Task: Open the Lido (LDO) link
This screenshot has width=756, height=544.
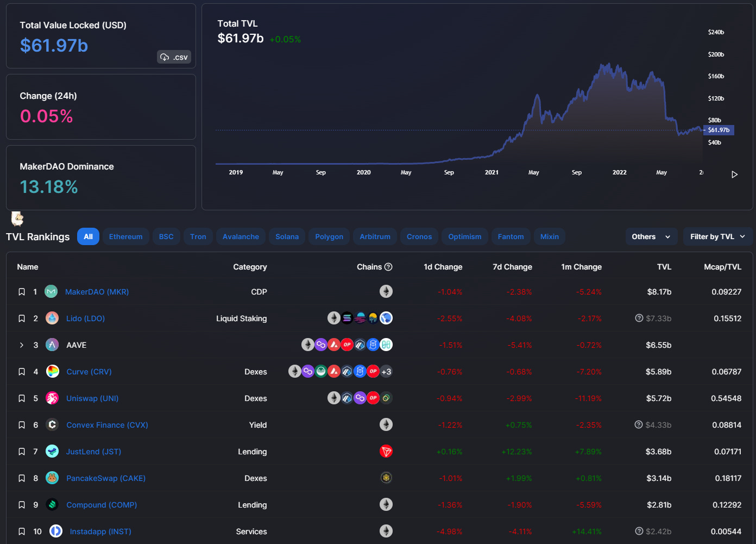Action: tap(85, 318)
